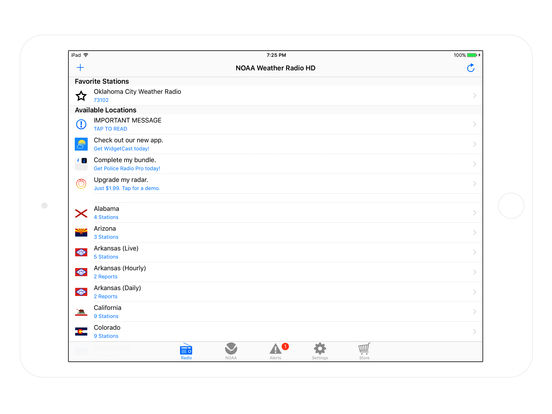Expand the Colorado row chevron
This screenshot has height=414, width=552.
(475, 331)
